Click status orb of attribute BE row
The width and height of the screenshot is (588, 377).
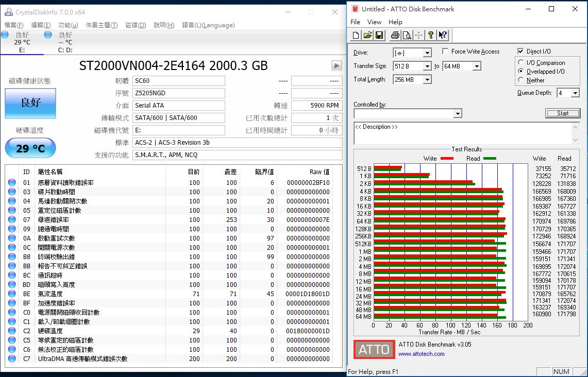click(12, 294)
